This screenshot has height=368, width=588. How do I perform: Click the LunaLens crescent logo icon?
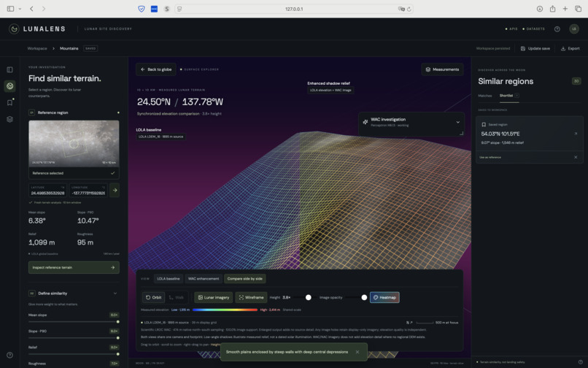click(x=14, y=29)
